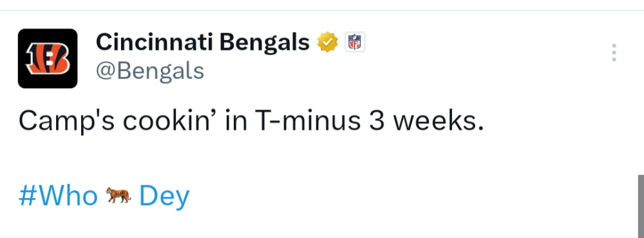Click the word Bengals in display name
Image resolution: width=644 pixels, height=238 pixels.
[265, 43]
